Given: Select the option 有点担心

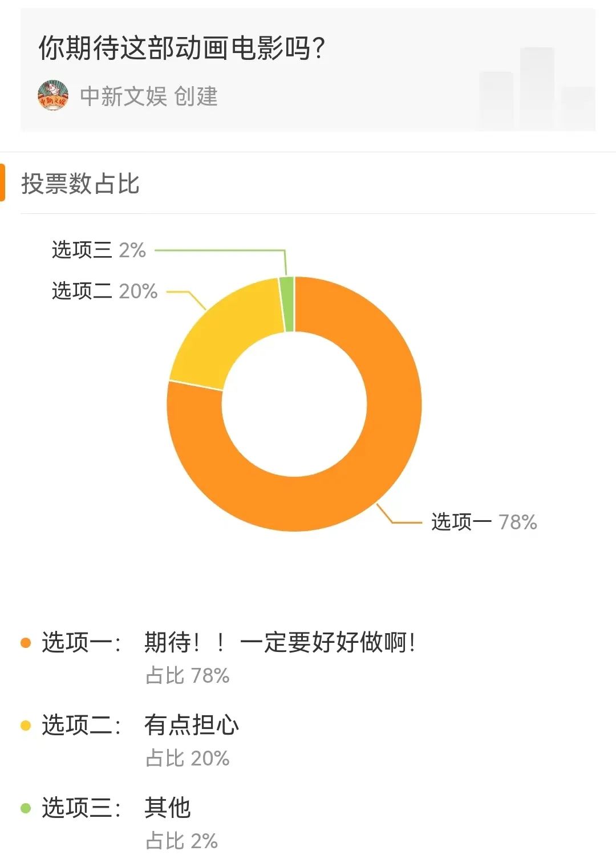Looking at the screenshot, I should point(191,725).
